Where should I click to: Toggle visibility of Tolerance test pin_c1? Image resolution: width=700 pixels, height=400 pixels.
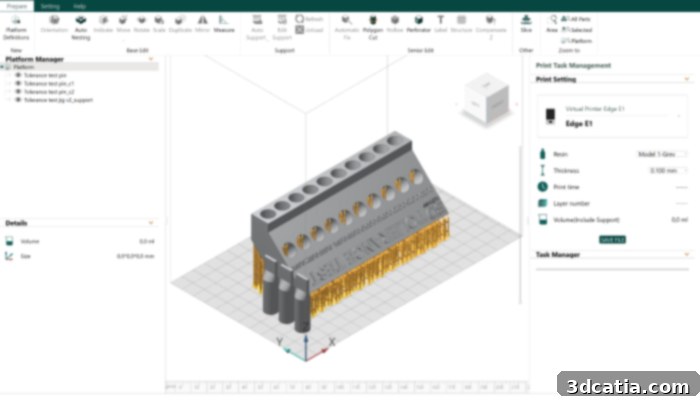(18, 83)
